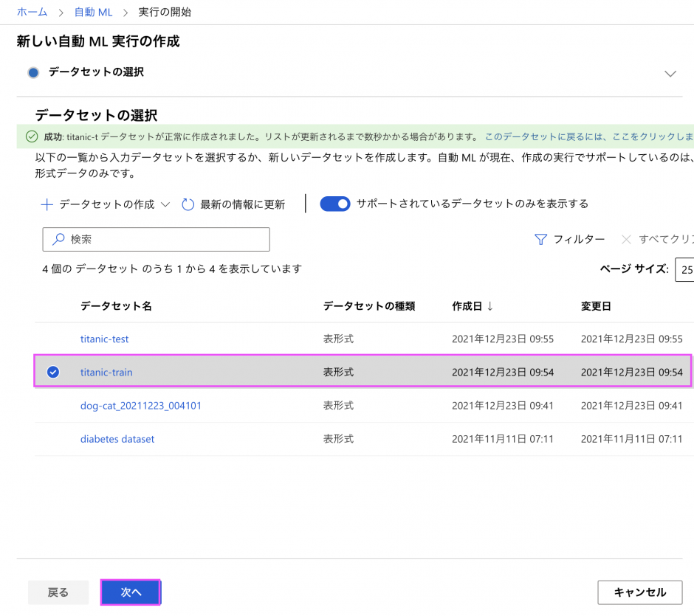The image size is (694, 616).
Task: Sort by 作成日 column header
Action: pos(467,306)
